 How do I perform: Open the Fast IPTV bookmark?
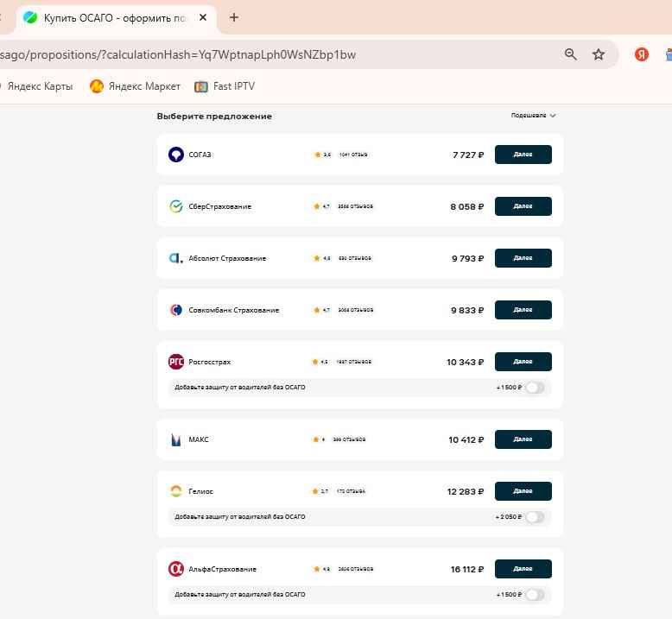[x=225, y=86]
